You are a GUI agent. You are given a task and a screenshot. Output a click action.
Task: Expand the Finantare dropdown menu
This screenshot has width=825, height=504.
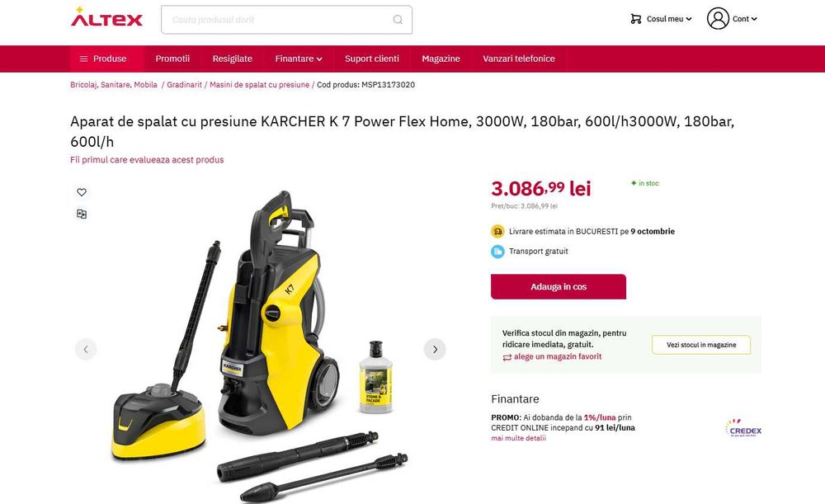pos(299,59)
